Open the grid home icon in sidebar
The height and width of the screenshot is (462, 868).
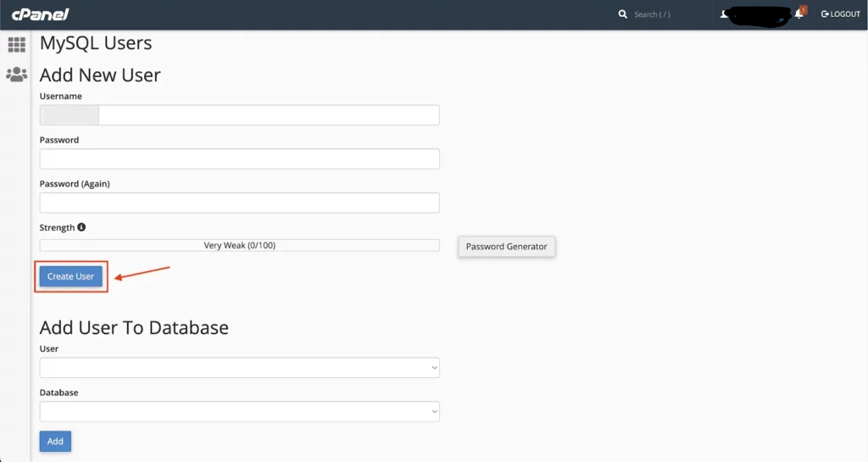point(17,44)
